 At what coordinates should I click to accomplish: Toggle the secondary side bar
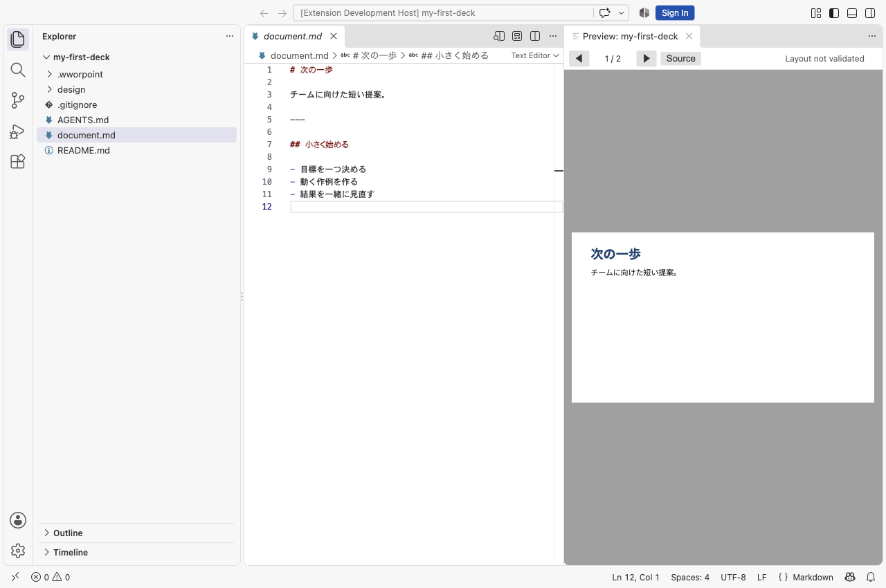pos(870,13)
